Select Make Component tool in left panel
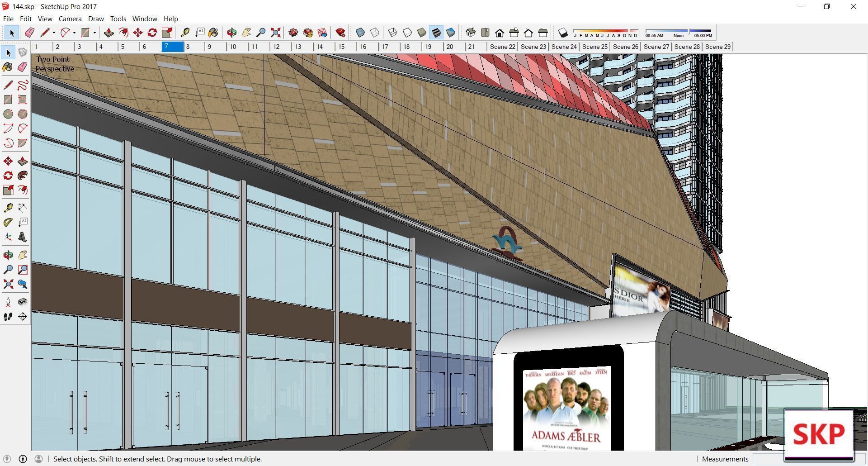The image size is (868, 466). point(23,53)
